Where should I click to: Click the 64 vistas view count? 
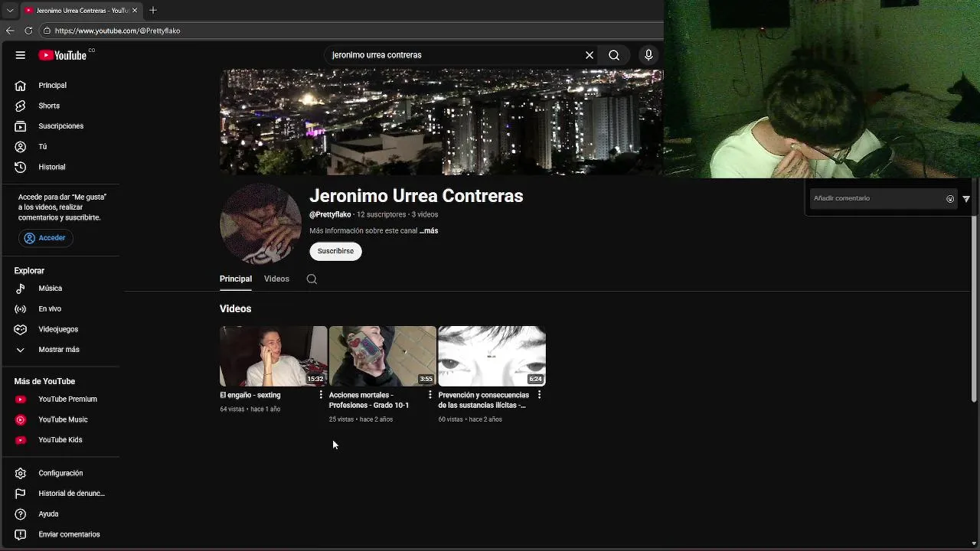pyautogui.click(x=232, y=409)
